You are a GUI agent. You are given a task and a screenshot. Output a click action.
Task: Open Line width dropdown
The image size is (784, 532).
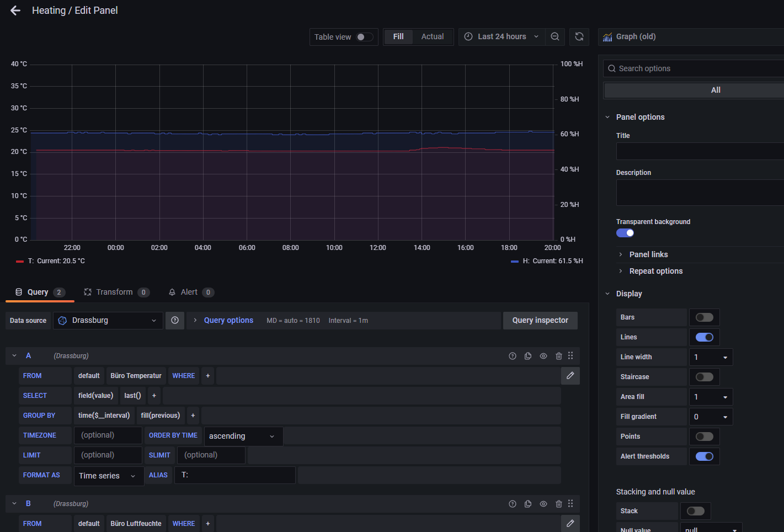tap(711, 357)
